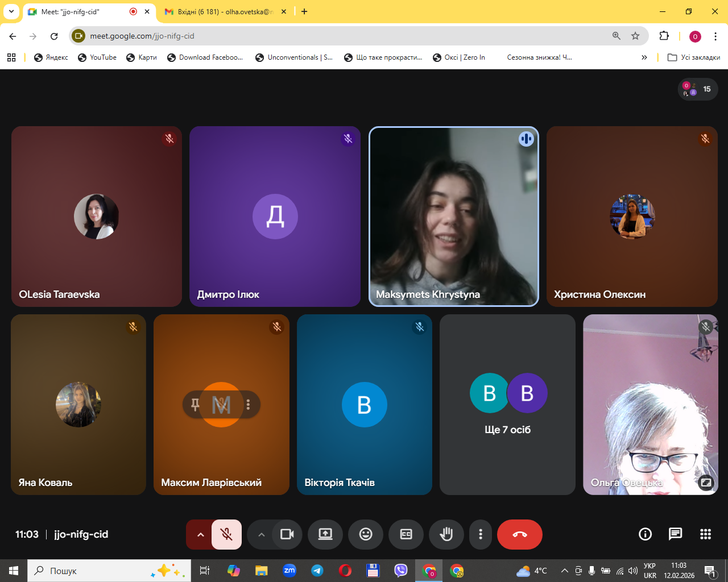Click the raise hand icon
The image size is (728, 582).
coord(446,534)
